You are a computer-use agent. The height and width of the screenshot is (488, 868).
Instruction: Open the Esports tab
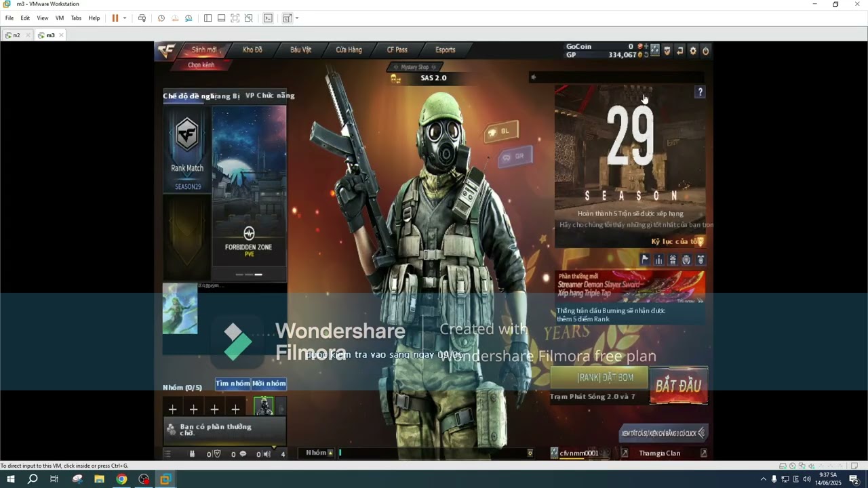[x=446, y=50]
